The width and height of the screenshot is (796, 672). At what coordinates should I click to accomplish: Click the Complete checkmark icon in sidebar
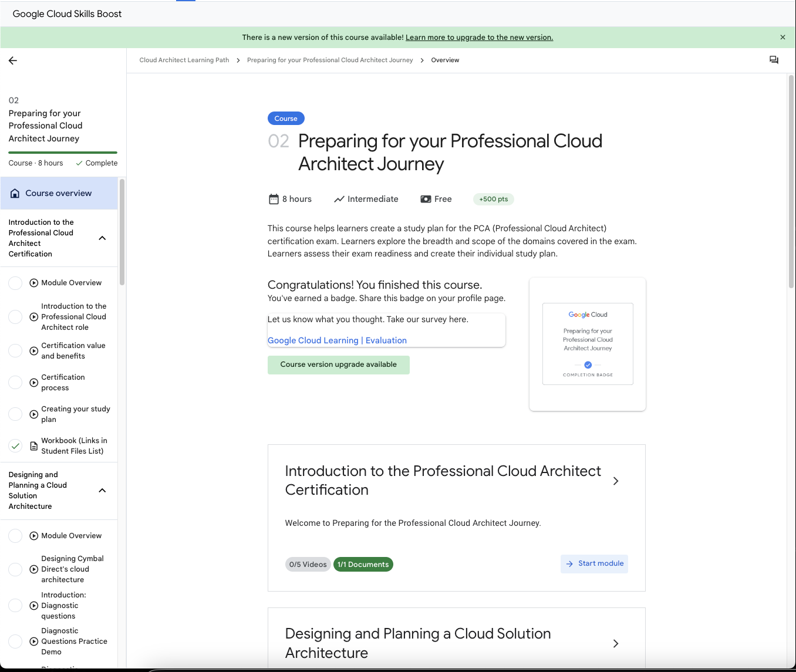coord(79,163)
